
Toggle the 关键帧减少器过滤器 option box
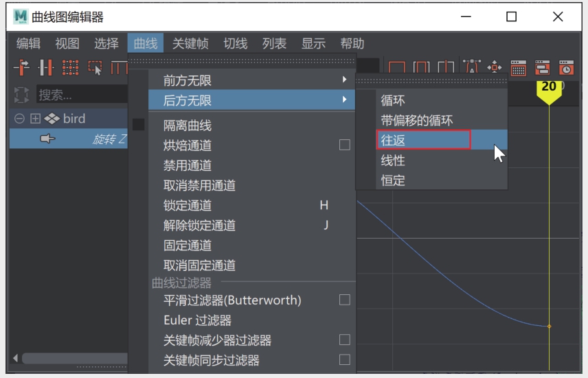pos(345,340)
